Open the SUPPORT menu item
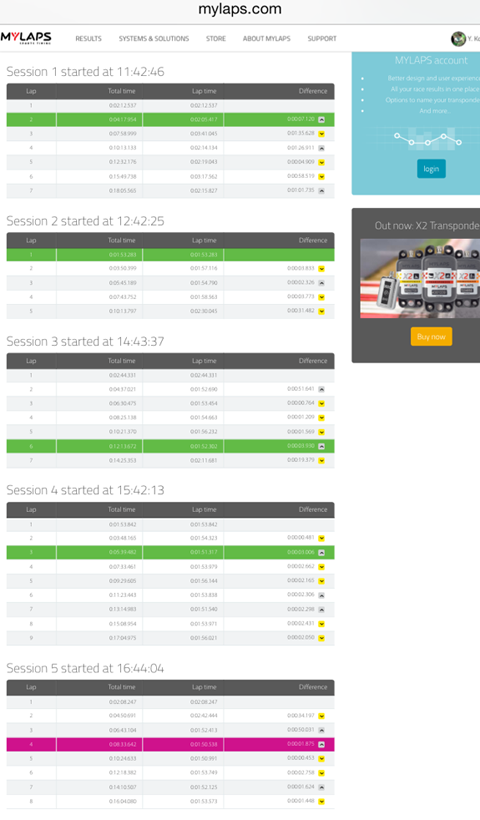This screenshot has width=480, height=820. [x=322, y=39]
